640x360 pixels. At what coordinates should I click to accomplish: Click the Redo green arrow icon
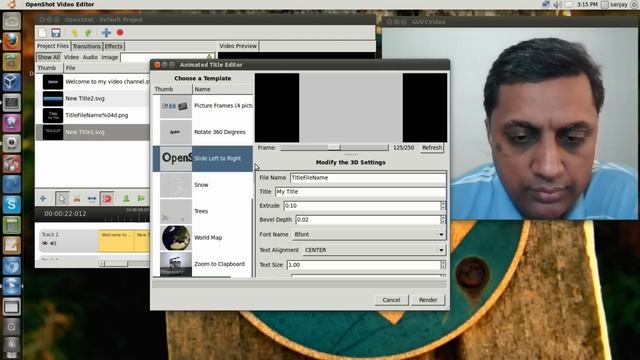point(88,33)
